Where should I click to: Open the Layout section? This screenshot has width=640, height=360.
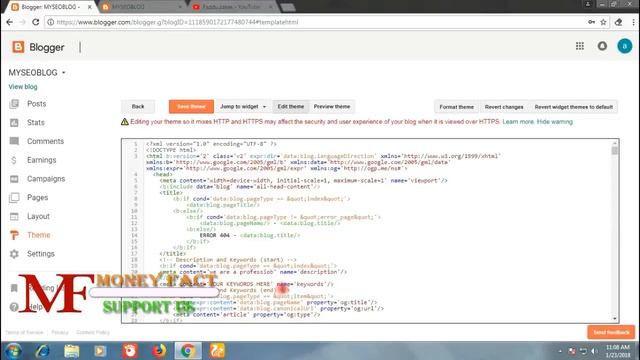[38, 216]
